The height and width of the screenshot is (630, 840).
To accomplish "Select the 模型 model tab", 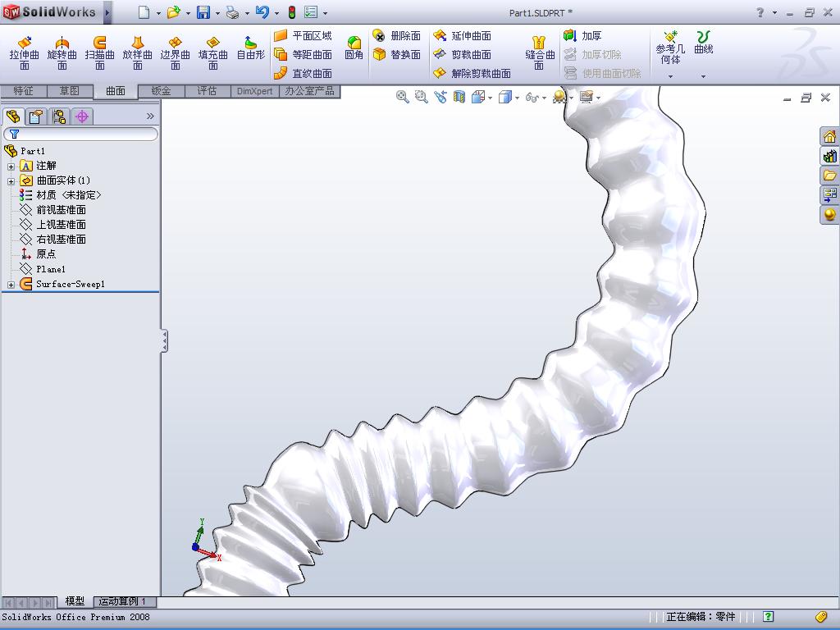I will [x=75, y=601].
